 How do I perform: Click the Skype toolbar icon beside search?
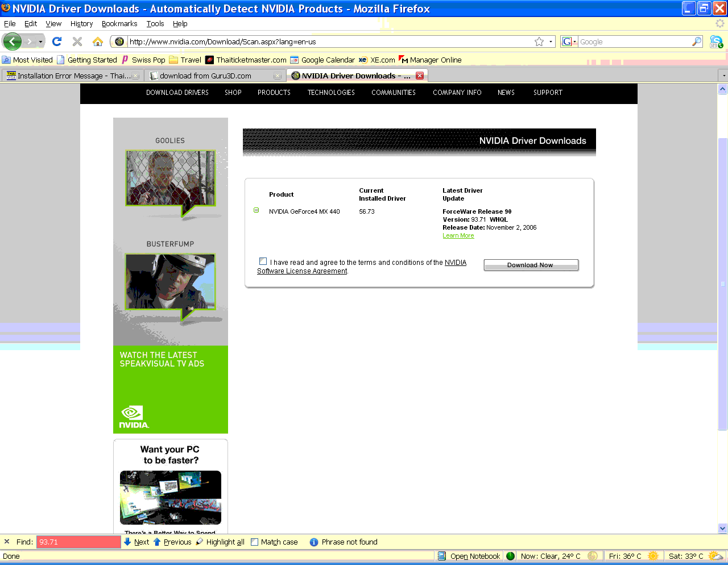716,41
